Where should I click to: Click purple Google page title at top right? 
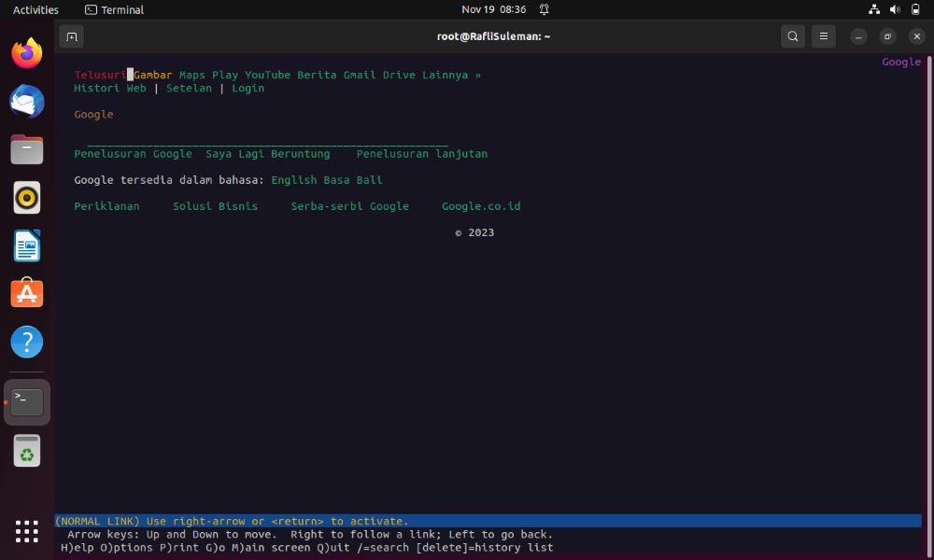(901, 62)
